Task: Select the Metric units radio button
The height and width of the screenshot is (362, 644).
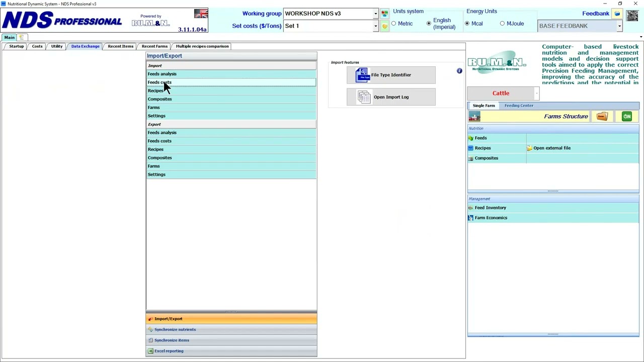Action: [x=394, y=24]
